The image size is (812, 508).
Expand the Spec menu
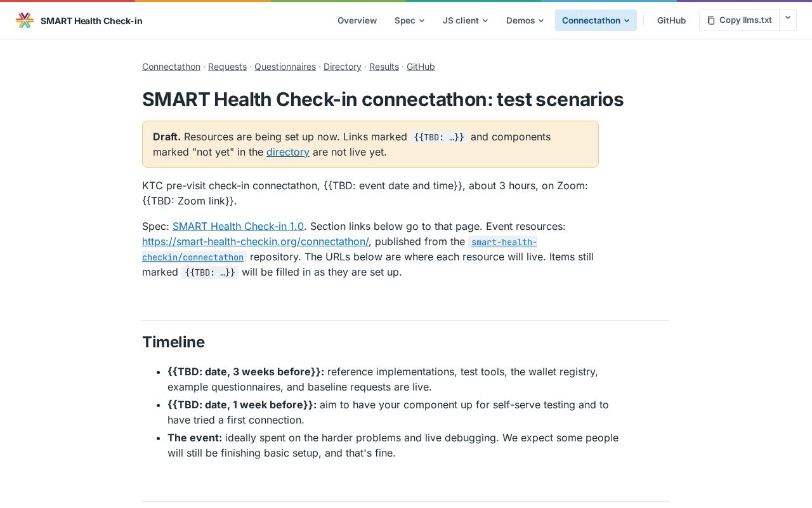[409, 20]
